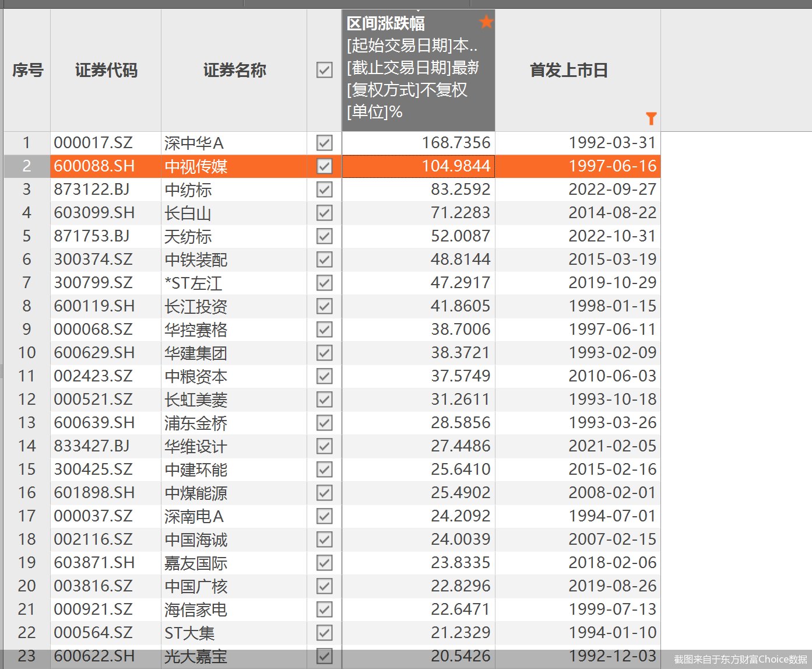Image resolution: width=812 pixels, height=669 pixels.
Task: Toggle checkbox for 中粮资本 row
Action: (x=325, y=376)
